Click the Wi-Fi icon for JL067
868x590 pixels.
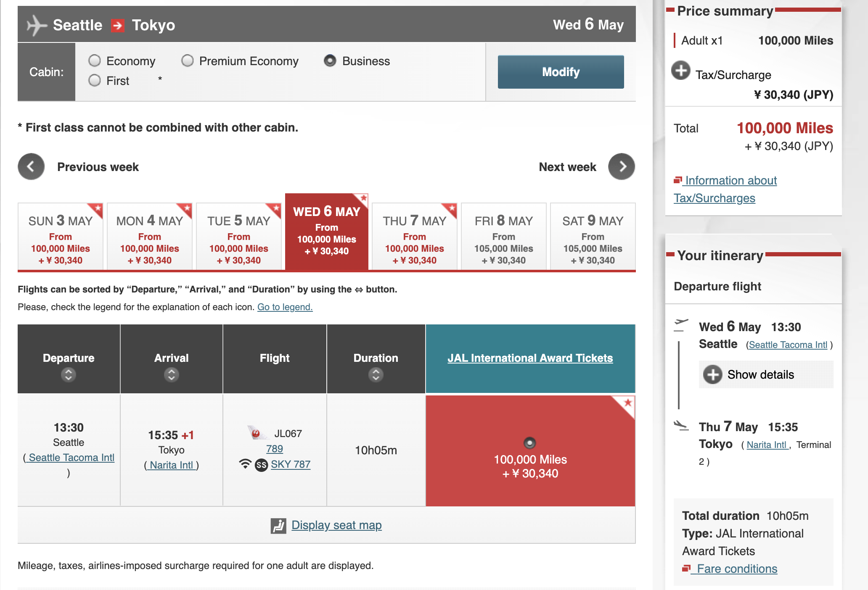pos(245,464)
